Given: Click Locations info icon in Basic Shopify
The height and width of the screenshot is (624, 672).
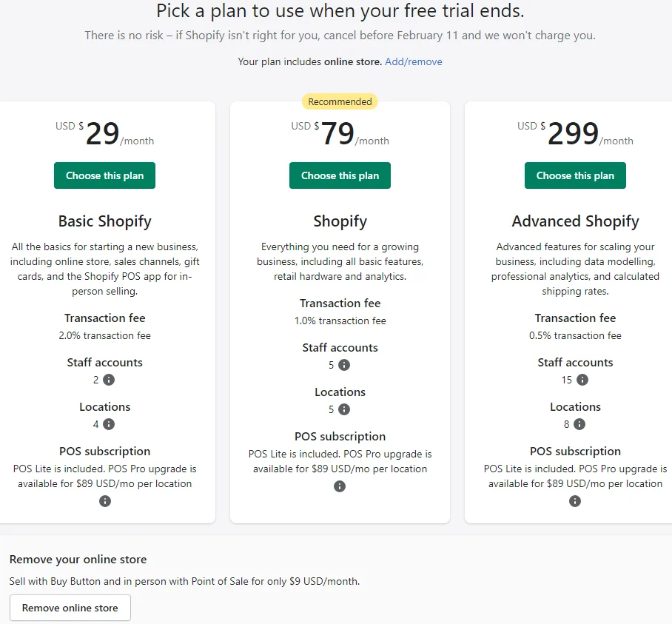Looking at the screenshot, I should click(109, 424).
